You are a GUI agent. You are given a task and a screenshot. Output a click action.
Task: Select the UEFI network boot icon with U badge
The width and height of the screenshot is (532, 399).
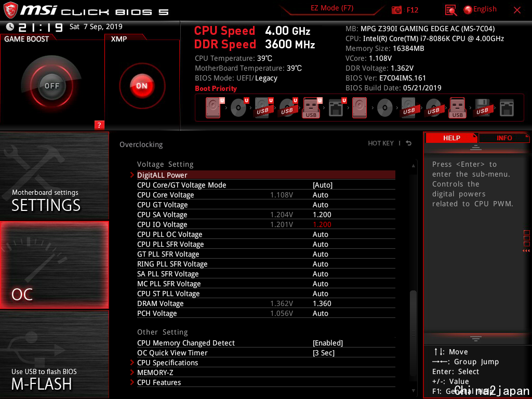click(x=337, y=108)
